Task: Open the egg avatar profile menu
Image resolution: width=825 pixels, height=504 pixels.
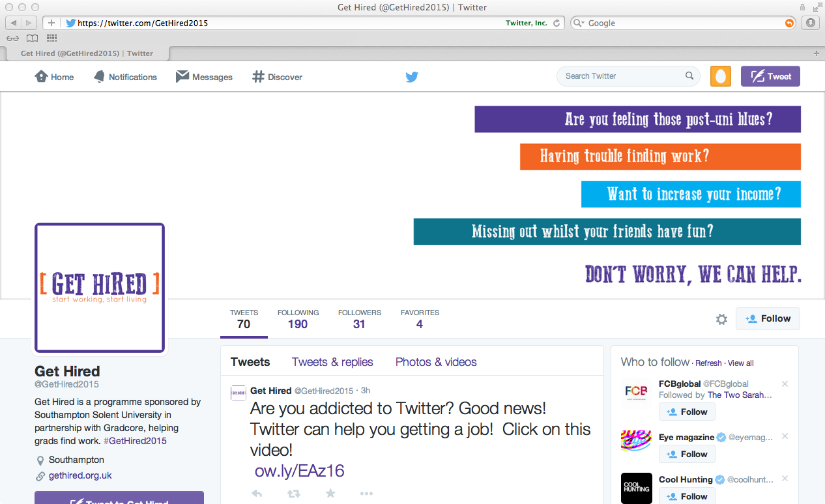Action: 720,76
